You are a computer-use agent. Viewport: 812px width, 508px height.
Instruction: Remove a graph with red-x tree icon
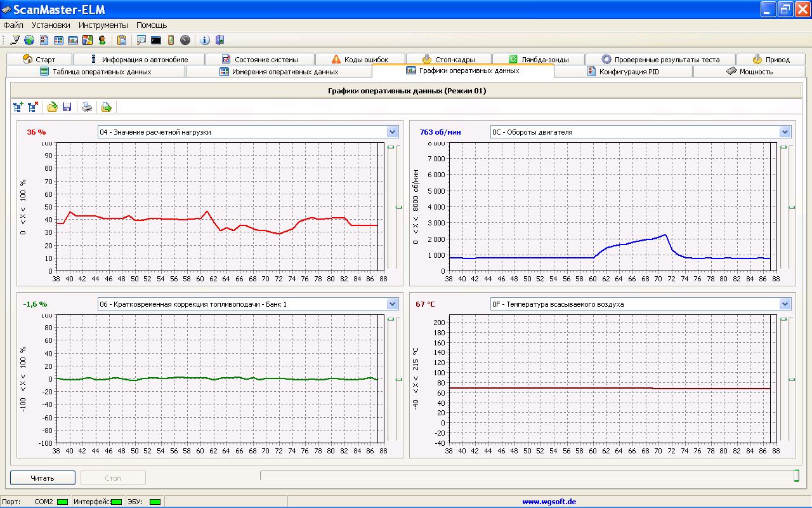pos(33,107)
